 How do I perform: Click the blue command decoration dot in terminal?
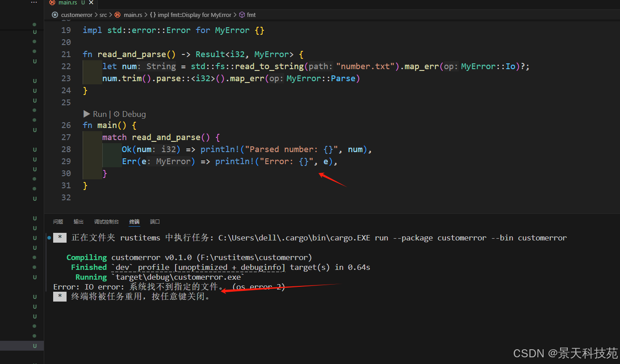tap(49, 238)
